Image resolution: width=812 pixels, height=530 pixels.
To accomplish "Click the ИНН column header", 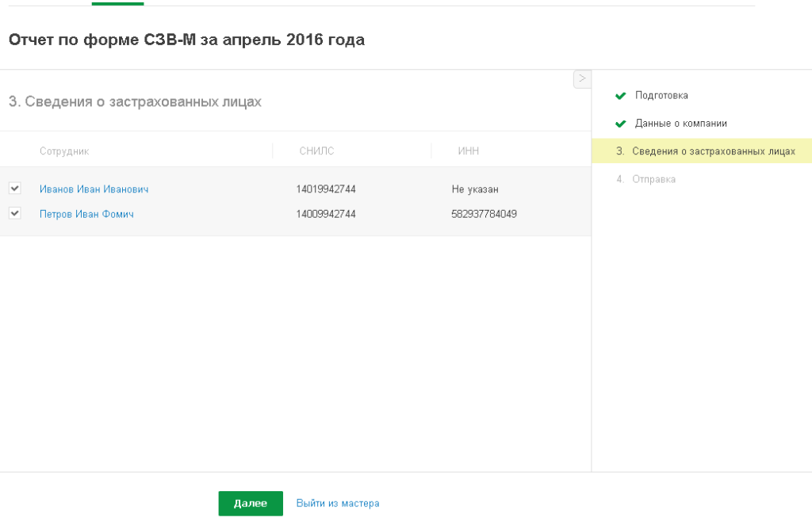I will tap(469, 151).
